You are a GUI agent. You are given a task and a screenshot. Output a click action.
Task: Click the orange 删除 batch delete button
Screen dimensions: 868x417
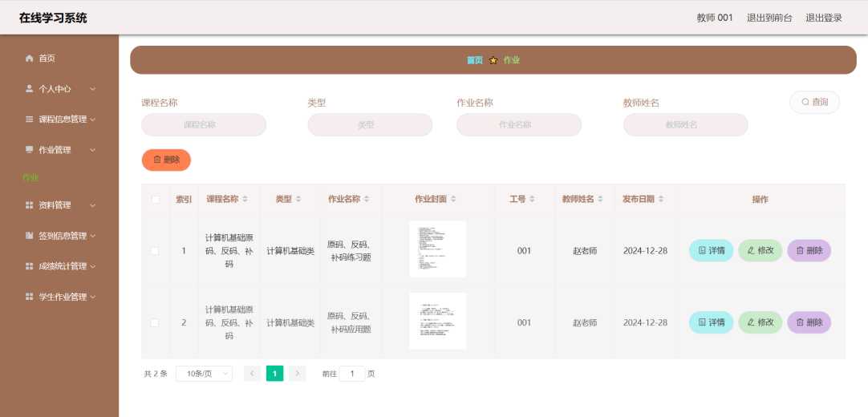pos(166,160)
